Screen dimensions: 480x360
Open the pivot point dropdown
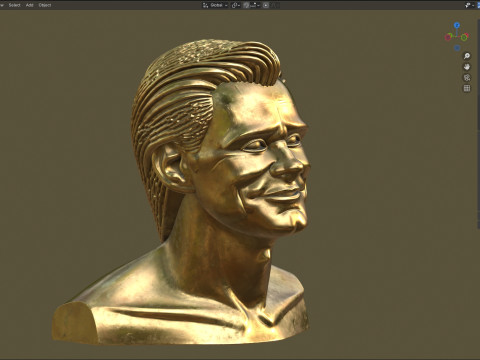(x=236, y=5)
